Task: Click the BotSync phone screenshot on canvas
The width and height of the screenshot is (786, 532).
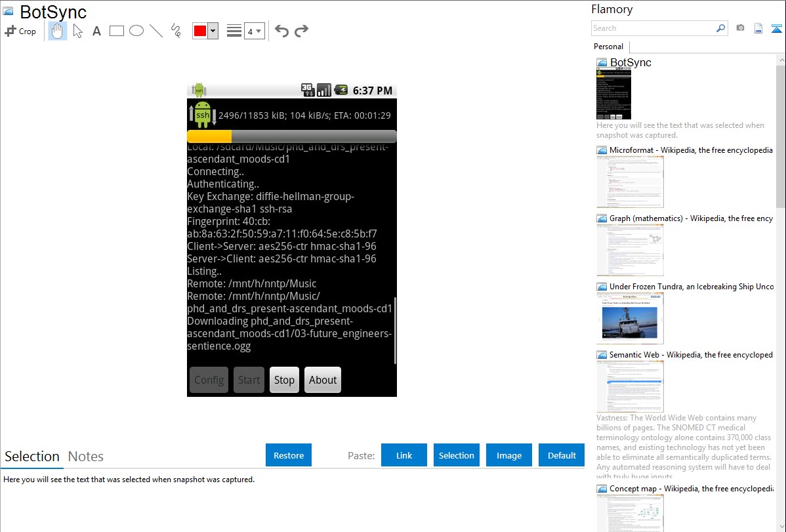Action: coord(292,239)
